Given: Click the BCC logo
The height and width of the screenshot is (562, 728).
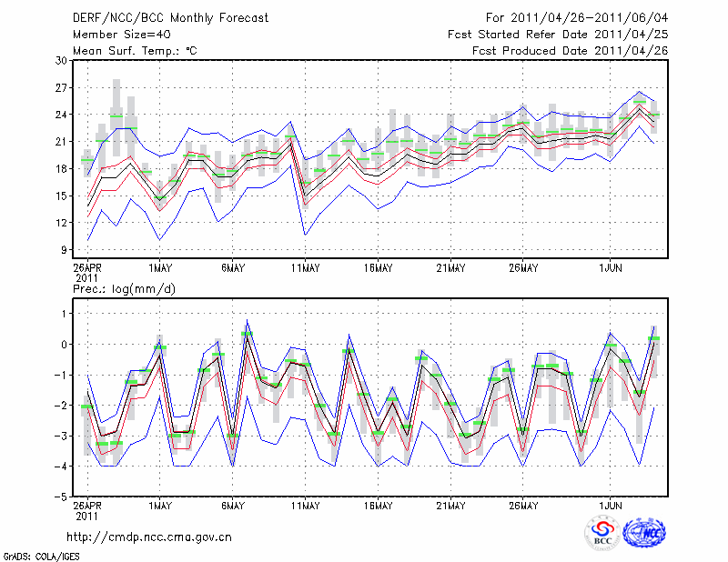Looking at the screenshot, I should 602,534.
